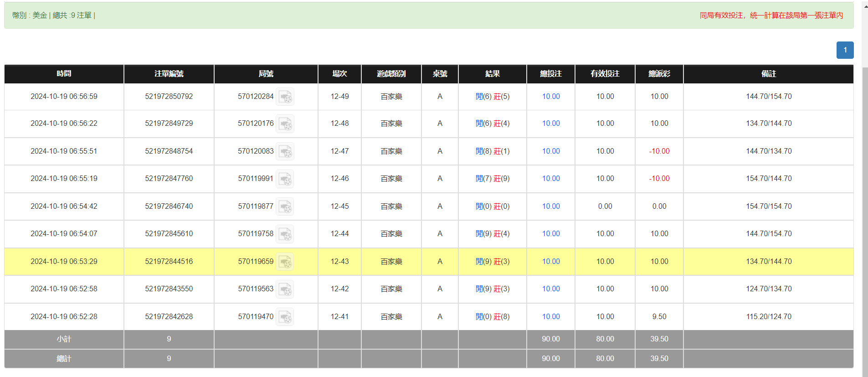The height and width of the screenshot is (377, 868).
Task: Select bet slip number 521972844516
Action: point(169,262)
